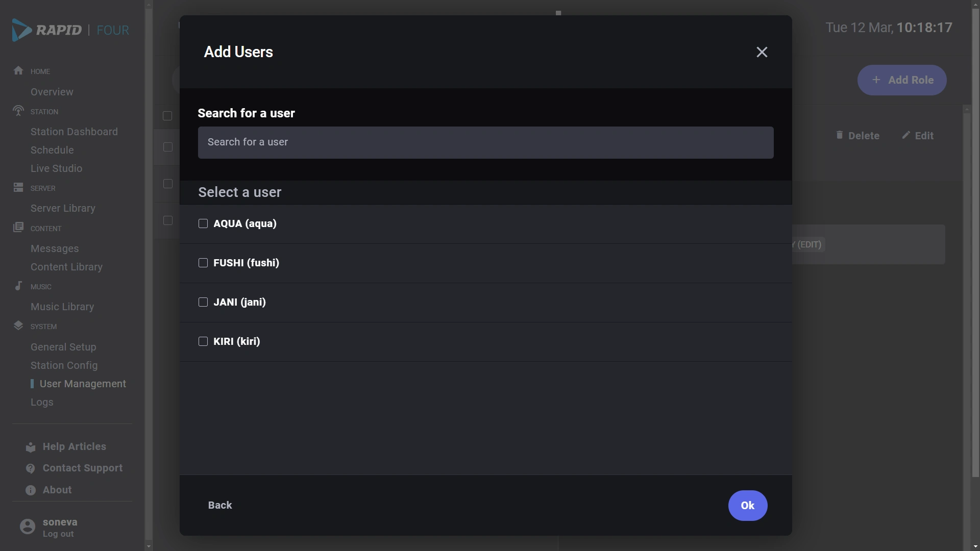980x551 pixels.
Task: Click the Server section icon
Action: (x=18, y=187)
